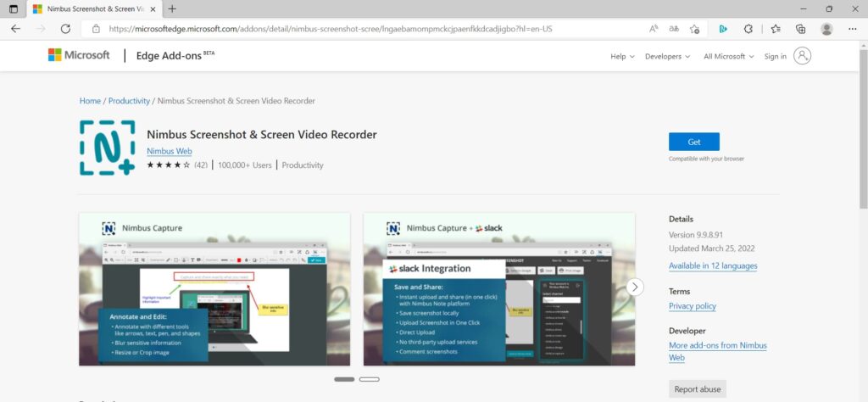Click the browser Back arrow

tap(15, 29)
